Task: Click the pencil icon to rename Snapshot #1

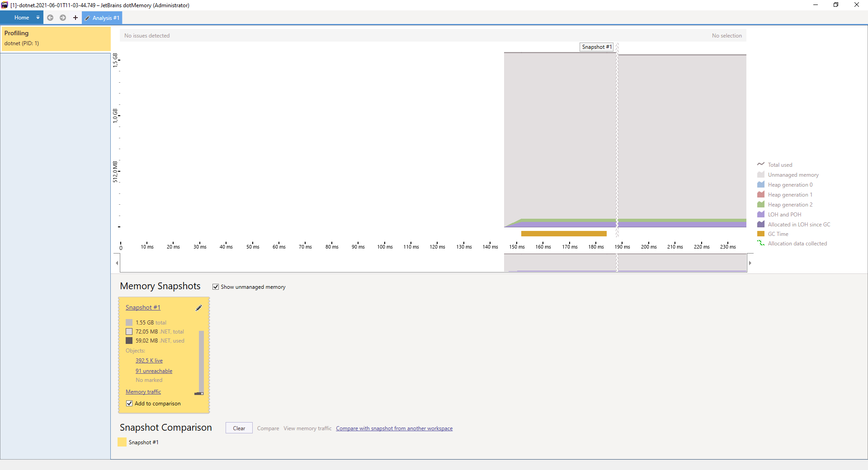Action: (198, 308)
